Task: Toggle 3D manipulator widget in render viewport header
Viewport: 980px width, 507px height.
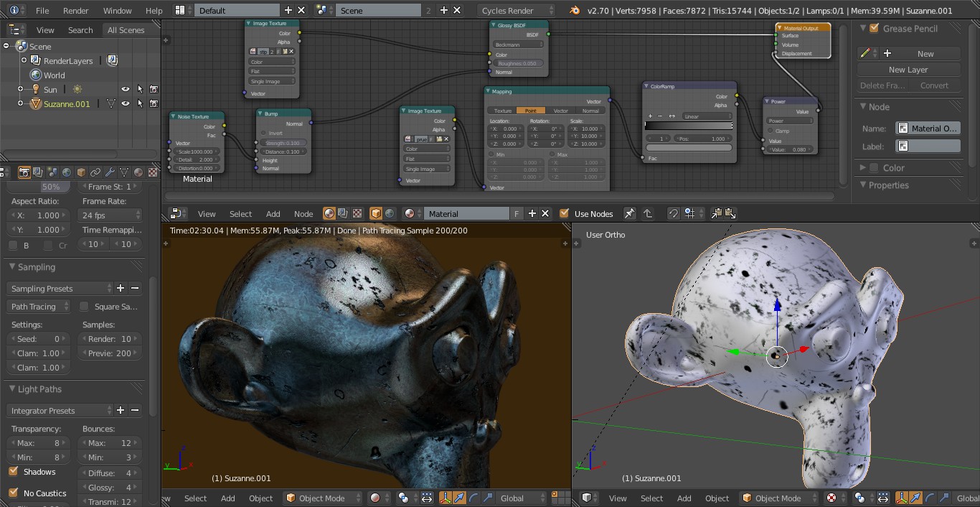Action: pos(445,498)
